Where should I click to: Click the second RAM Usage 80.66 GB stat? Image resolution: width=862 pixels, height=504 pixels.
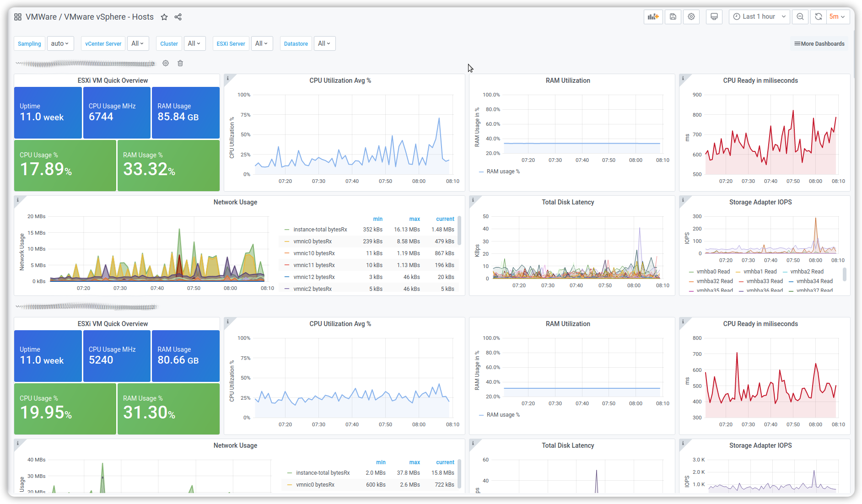tap(186, 356)
